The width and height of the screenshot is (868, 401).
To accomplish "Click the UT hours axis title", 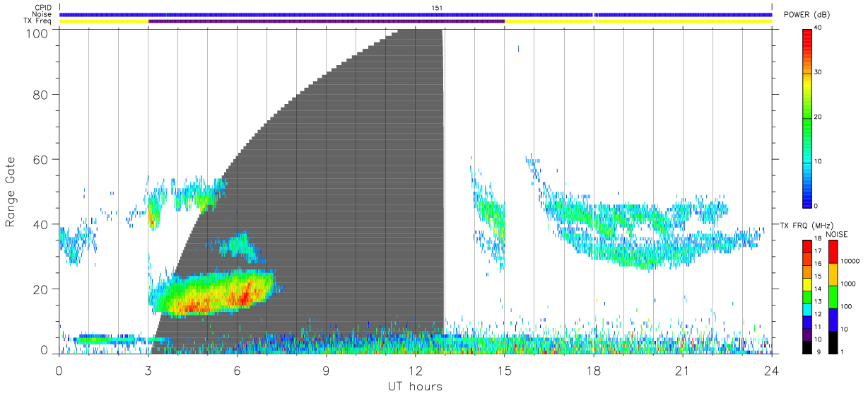I will [415, 386].
